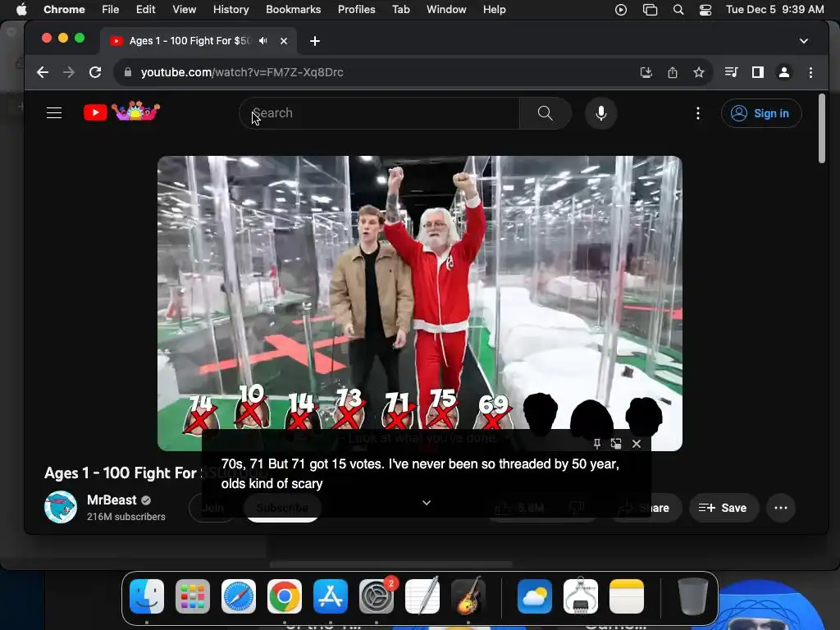840x630 pixels.
Task: Open GarageBand from the Dock
Action: [468, 596]
